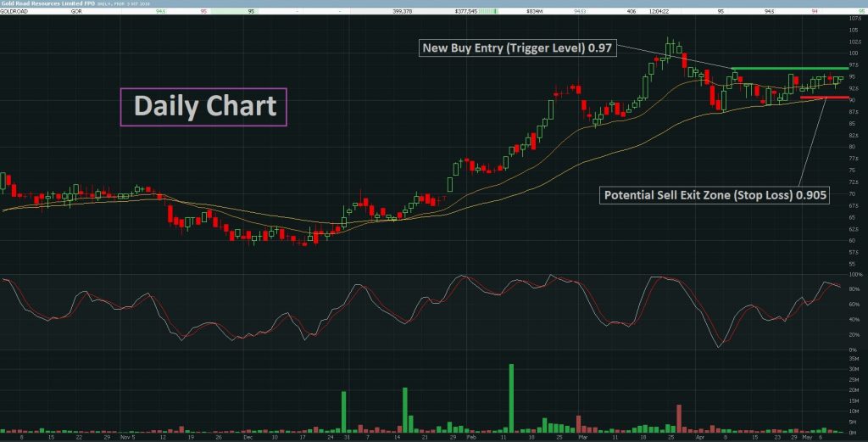
Task: Click the Nov 5 date label
Action: pyautogui.click(x=127, y=437)
